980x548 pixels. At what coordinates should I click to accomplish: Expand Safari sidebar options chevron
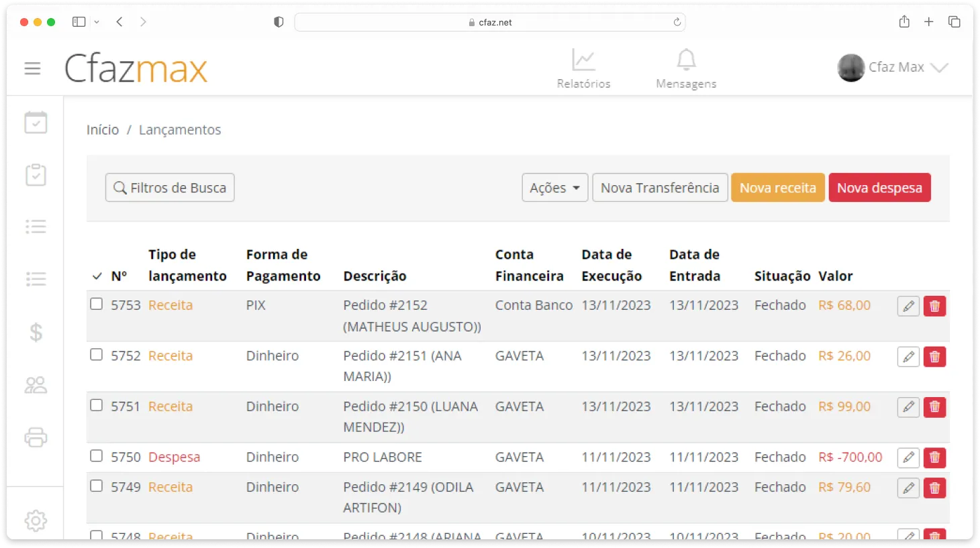97,22
